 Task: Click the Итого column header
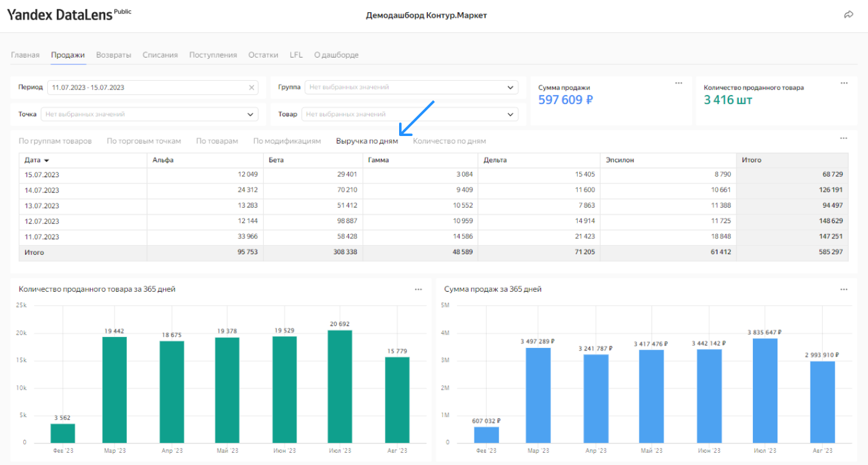click(792, 160)
